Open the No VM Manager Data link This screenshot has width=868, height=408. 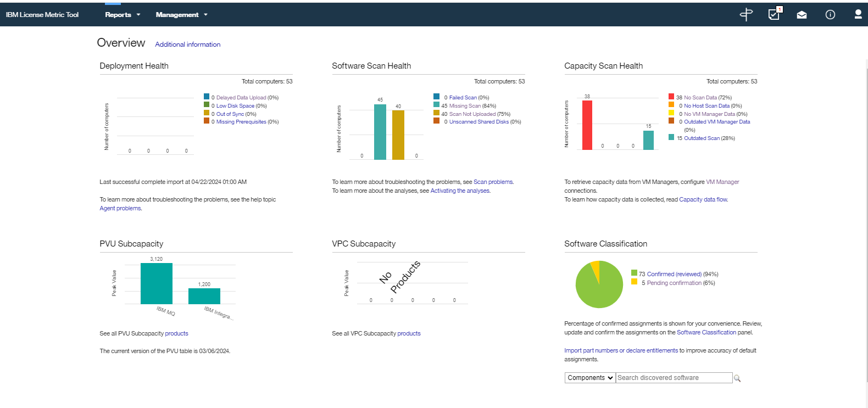pos(709,114)
